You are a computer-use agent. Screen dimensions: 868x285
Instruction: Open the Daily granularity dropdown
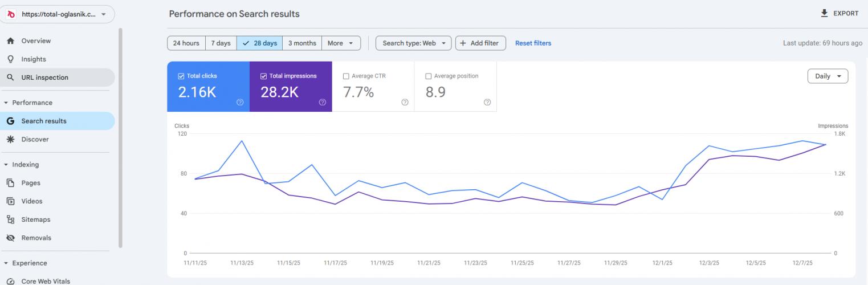[828, 76]
